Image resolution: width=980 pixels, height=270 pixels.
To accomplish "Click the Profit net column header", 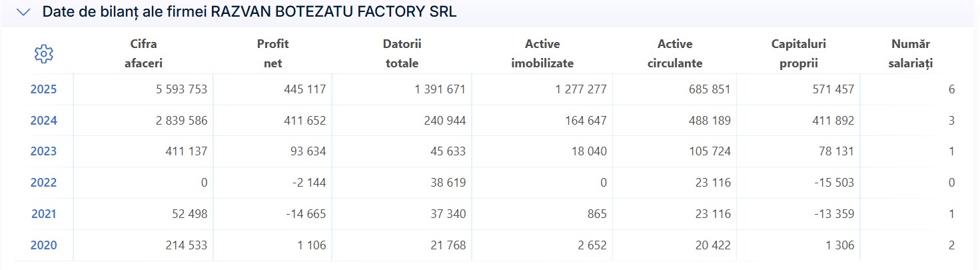I will click(x=272, y=54).
